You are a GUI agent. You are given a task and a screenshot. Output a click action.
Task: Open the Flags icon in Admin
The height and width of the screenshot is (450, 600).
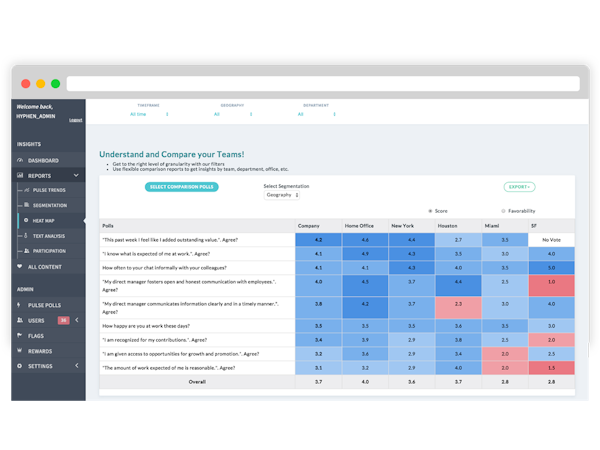click(20, 336)
